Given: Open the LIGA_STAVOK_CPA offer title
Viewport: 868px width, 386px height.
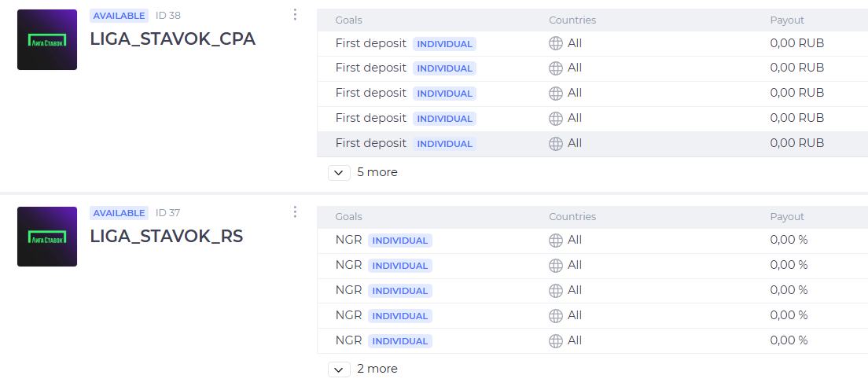Looking at the screenshot, I should pyautogui.click(x=173, y=39).
